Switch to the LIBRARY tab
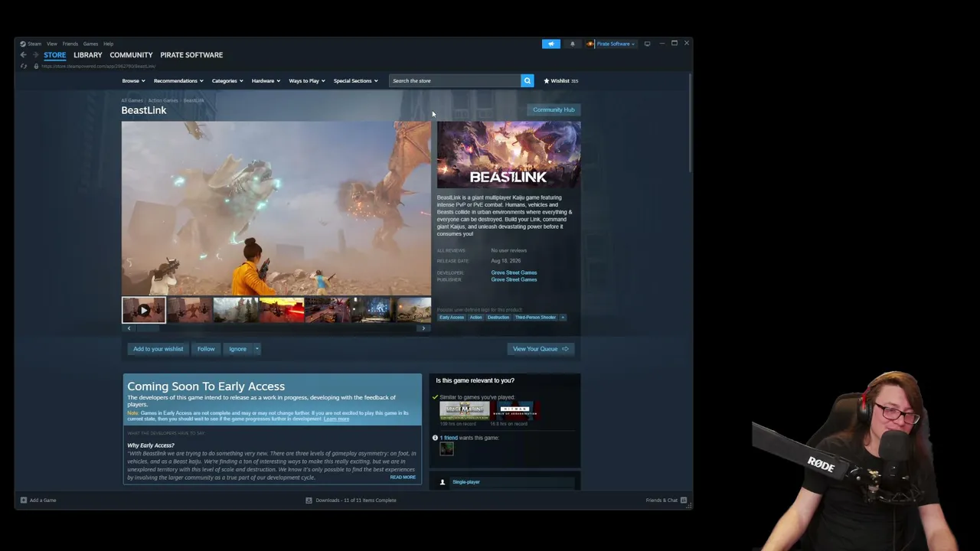The width and height of the screenshot is (980, 551). [88, 55]
